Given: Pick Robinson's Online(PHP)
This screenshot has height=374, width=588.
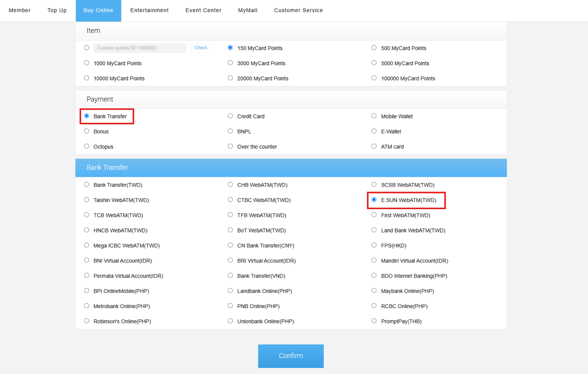Looking at the screenshot, I should coord(87,321).
